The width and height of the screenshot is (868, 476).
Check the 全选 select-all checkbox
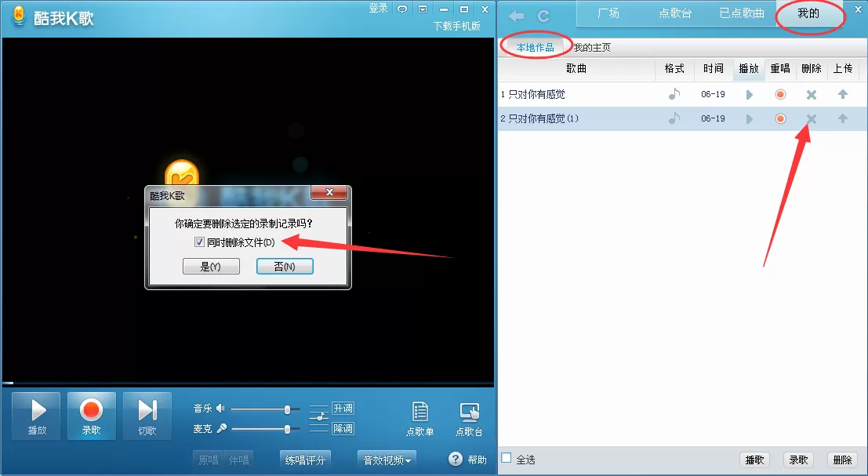[x=506, y=458]
